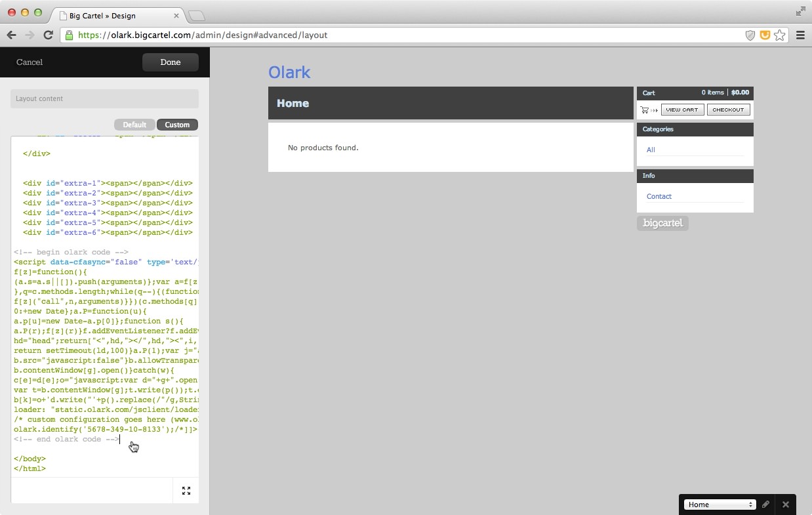812x515 pixels.
Task: Open the browser hamburger menu
Action: [x=800, y=35]
